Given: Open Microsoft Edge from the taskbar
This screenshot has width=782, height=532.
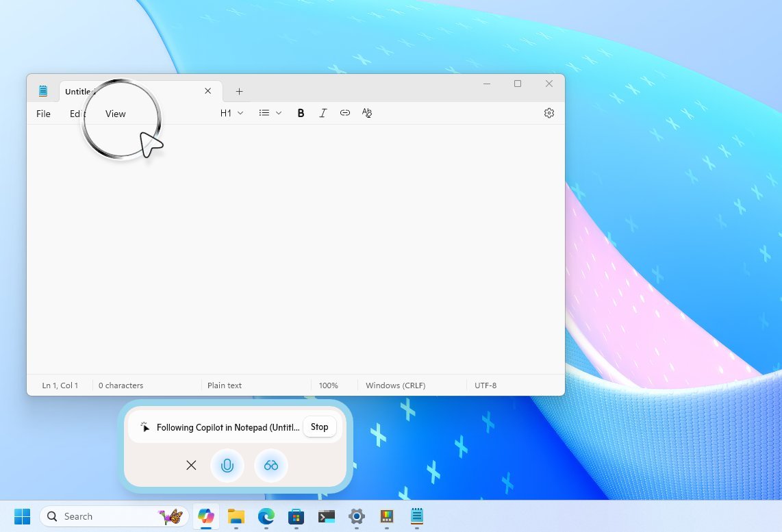Looking at the screenshot, I should point(266,516).
